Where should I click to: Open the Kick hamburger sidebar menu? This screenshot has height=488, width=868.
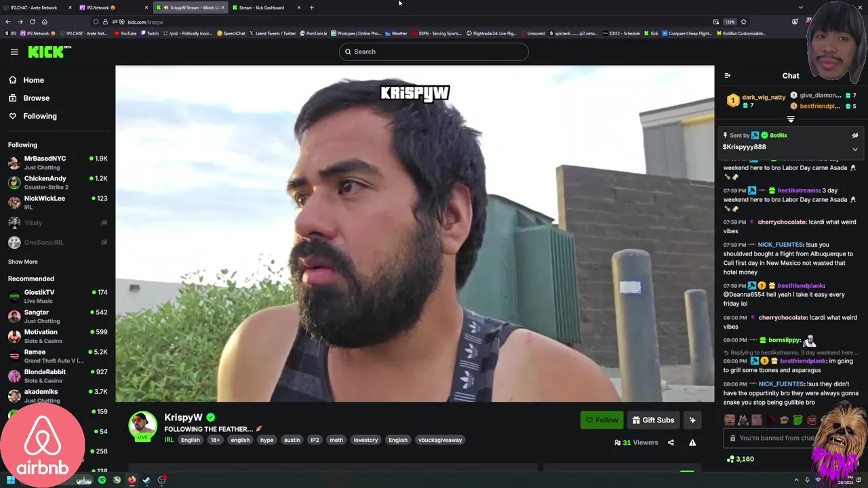coord(14,52)
